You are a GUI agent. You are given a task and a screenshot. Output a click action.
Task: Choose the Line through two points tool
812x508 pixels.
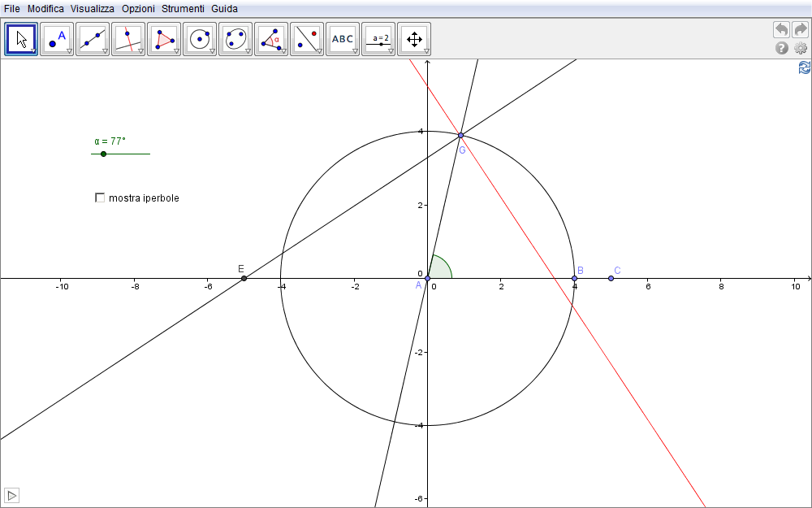click(93, 38)
